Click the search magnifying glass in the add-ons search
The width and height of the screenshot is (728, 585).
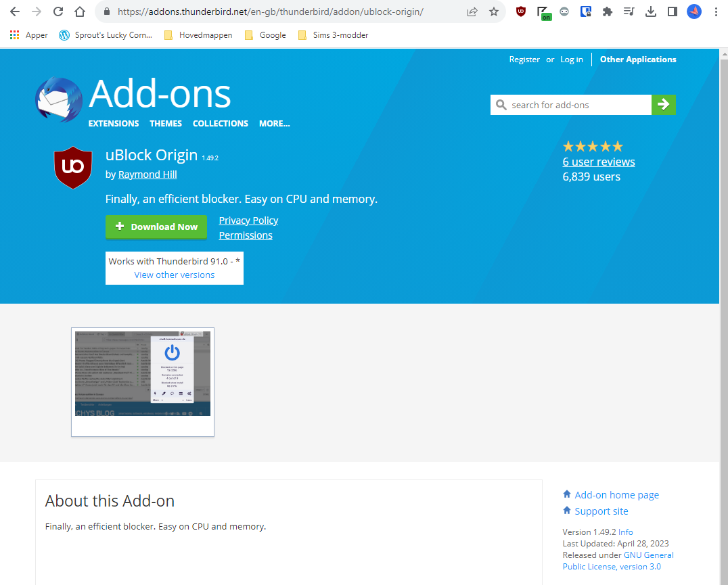tap(501, 105)
